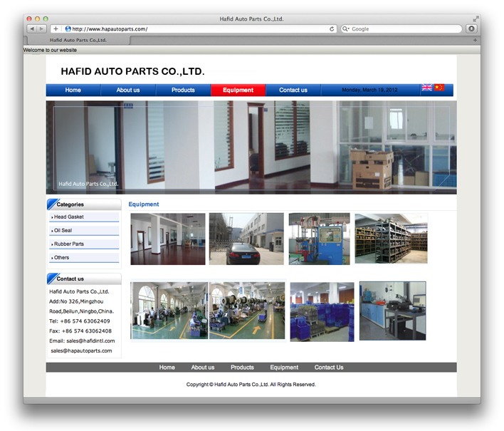Open a new tab with the plus icon
The image size is (504, 431).
pyautogui.click(x=475, y=40)
